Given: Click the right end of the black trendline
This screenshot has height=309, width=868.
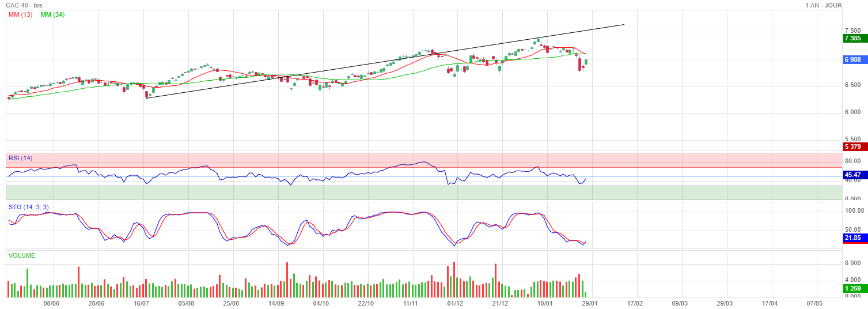Looking at the screenshot, I should 624,24.
